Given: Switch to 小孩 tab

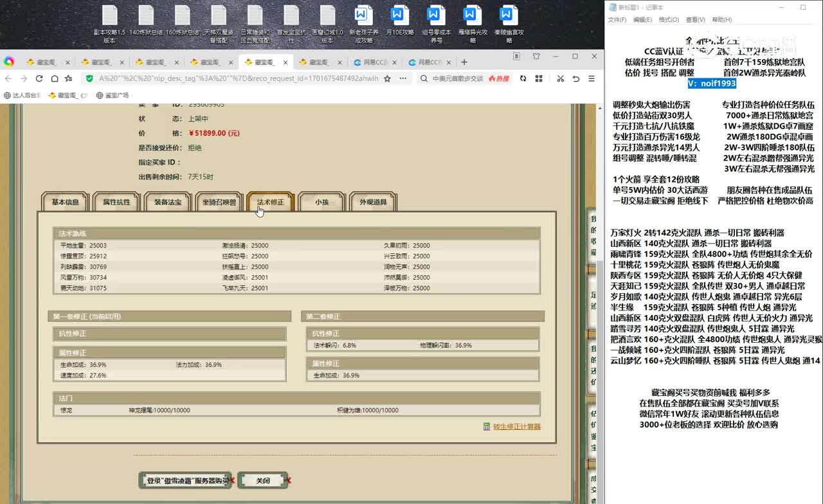Looking at the screenshot, I should 322,202.
